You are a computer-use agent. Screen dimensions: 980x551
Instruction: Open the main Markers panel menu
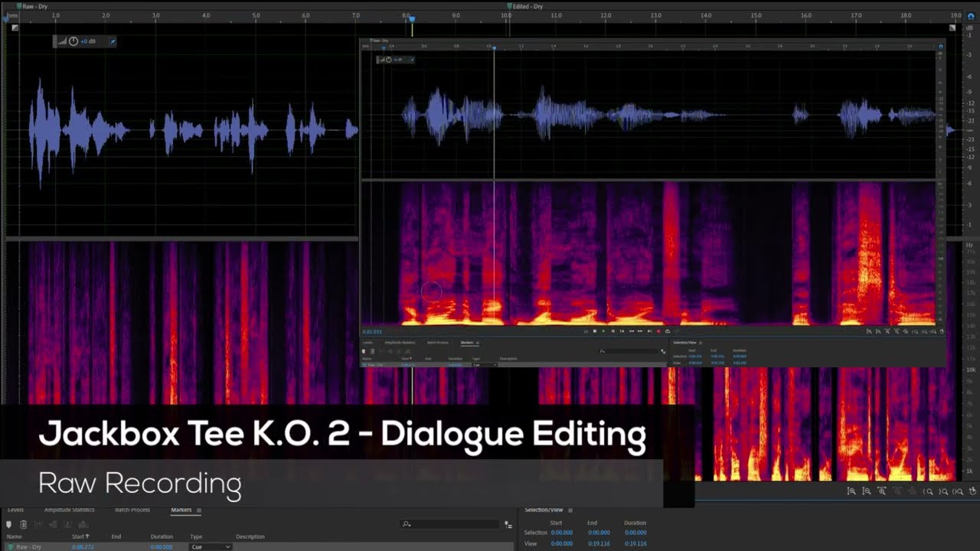[199, 510]
